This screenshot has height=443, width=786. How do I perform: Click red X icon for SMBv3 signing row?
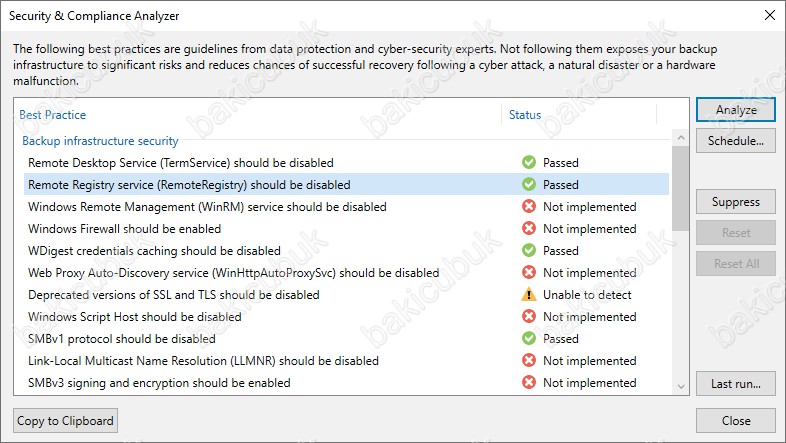click(x=529, y=383)
